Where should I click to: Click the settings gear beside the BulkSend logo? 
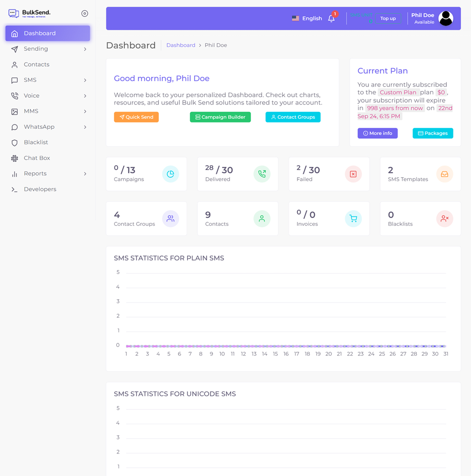click(85, 13)
